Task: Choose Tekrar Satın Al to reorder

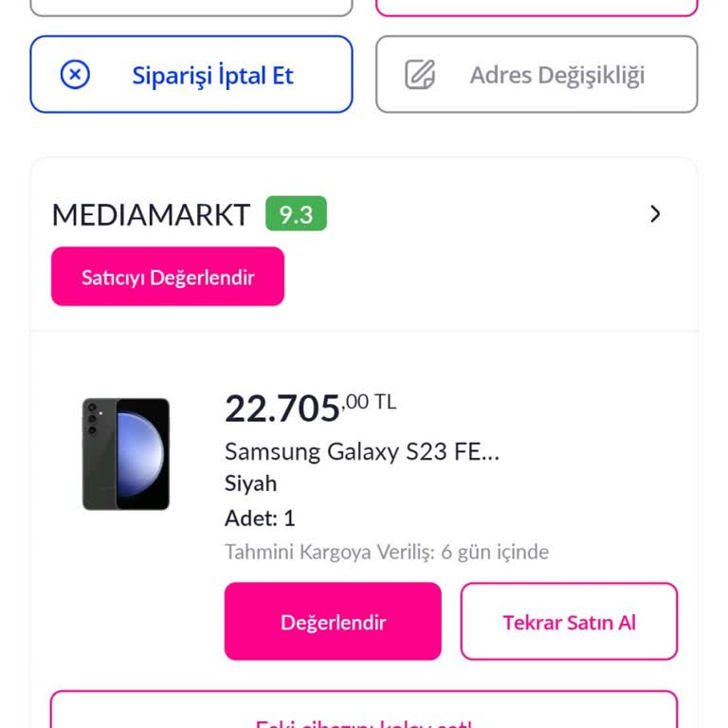Action: point(569,622)
